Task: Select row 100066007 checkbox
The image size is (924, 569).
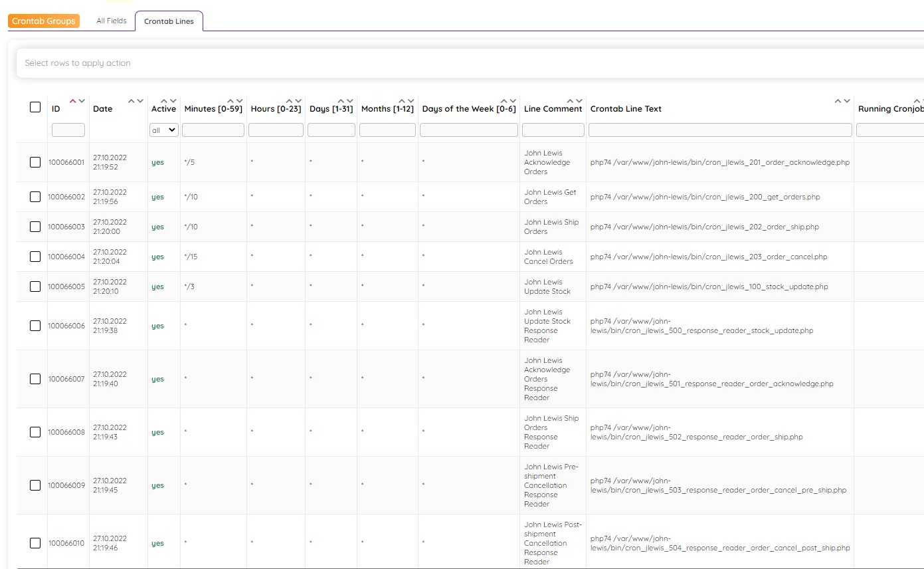Action: tap(35, 379)
